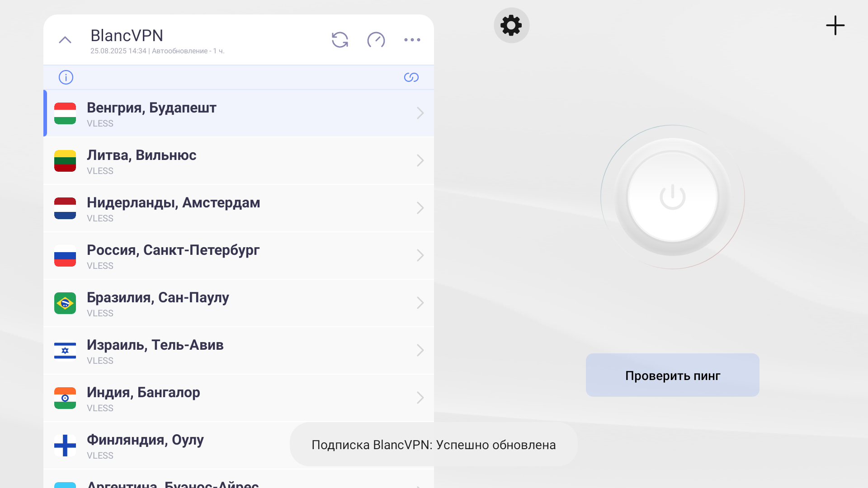The width and height of the screenshot is (868, 488).
Task: Dismiss the subscription updated toast message
Action: [x=433, y=445]
